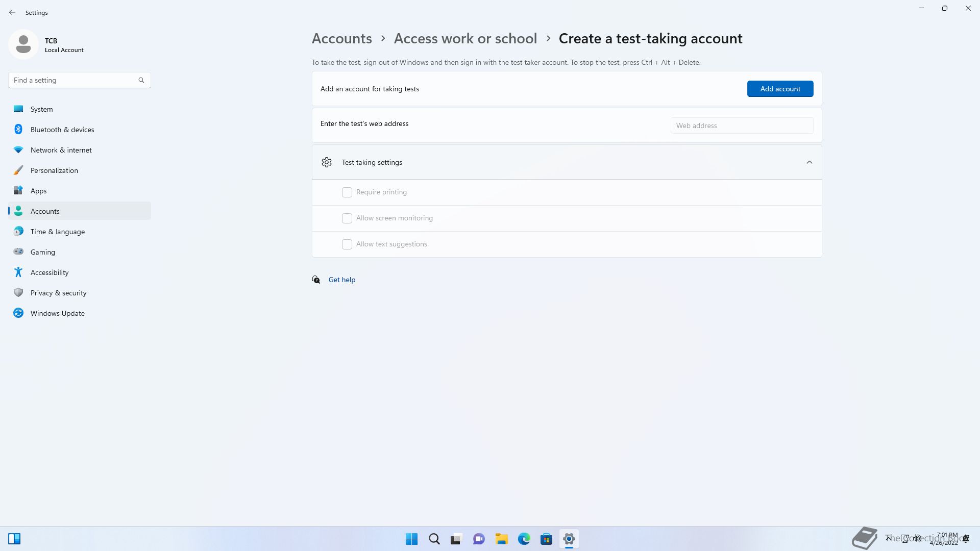
Task: Open the Accessibility figure icon
Action: pyautogui.click(x=18, y=272)
